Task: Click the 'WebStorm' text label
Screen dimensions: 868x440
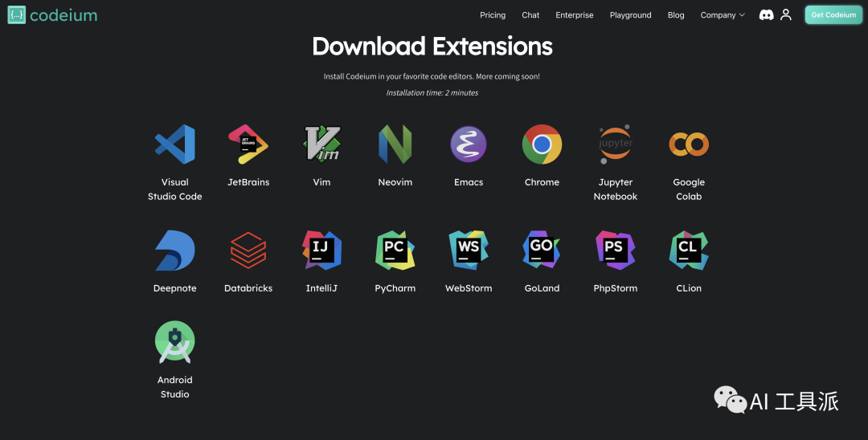Action: pos(469,288)
